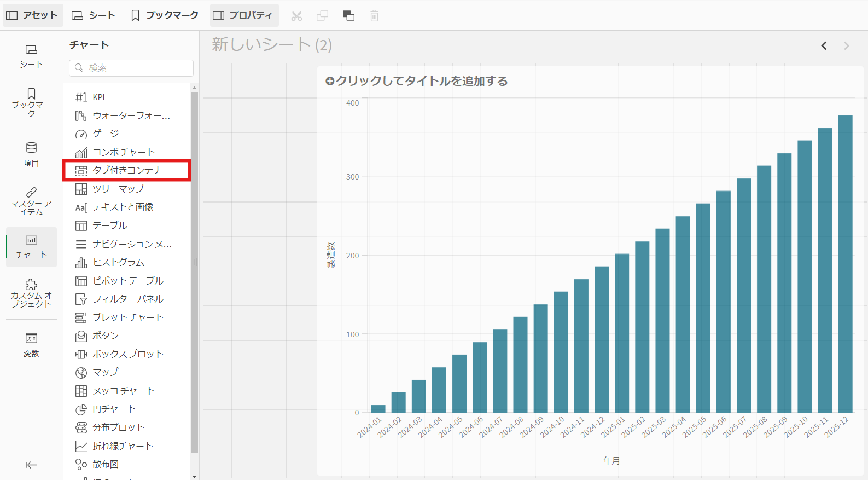
Task: Click the 2025-06 x-axis label
Action: [x=715, y=427]
